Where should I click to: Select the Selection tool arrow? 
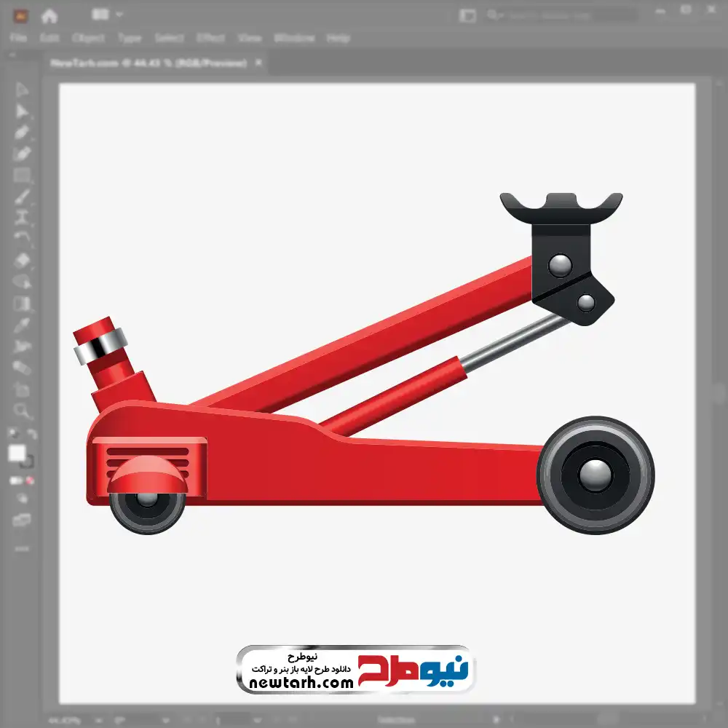coord(22,90)
